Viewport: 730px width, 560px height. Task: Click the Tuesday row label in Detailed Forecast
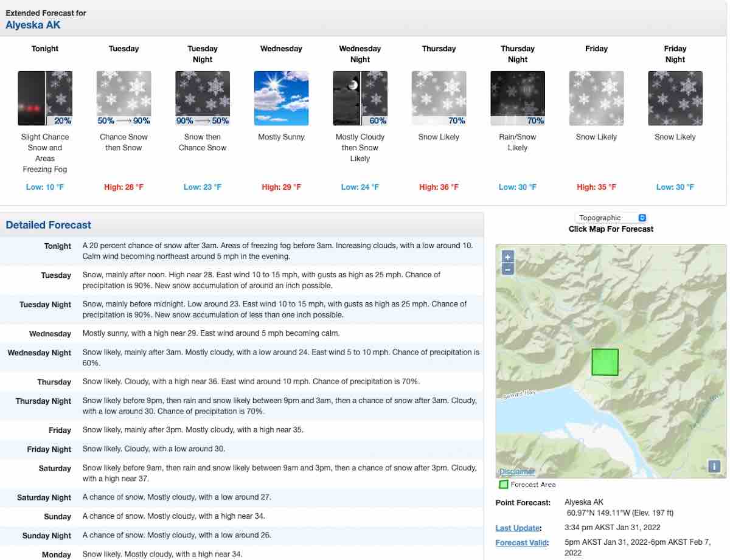pos(56,275)
